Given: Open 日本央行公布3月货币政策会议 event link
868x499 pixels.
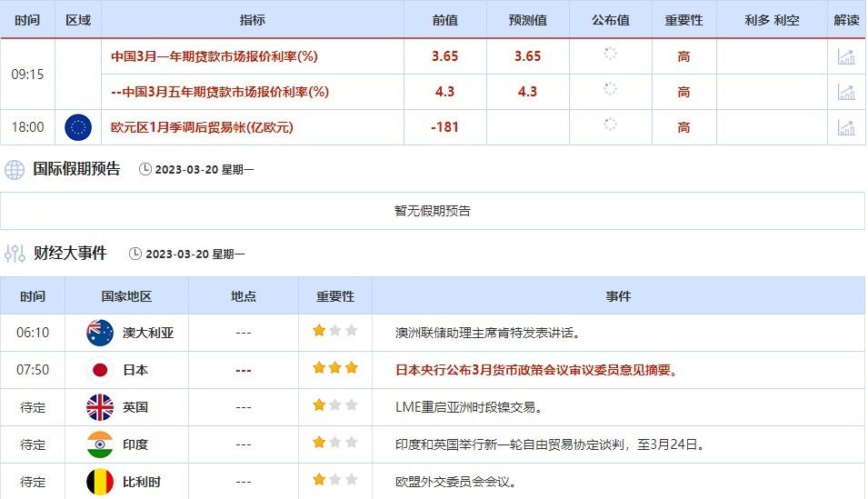Looking at the screenshot, I should pyautogui.click(x=537, y=370).
